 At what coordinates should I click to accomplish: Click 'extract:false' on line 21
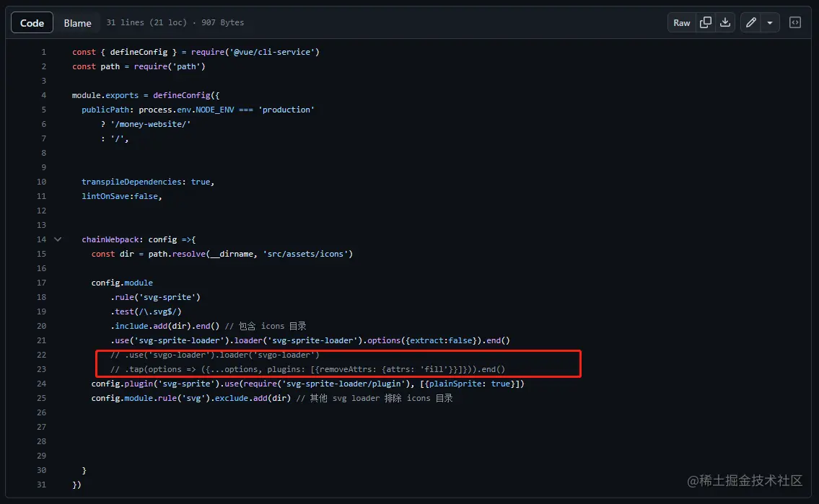tap(442, 341)
